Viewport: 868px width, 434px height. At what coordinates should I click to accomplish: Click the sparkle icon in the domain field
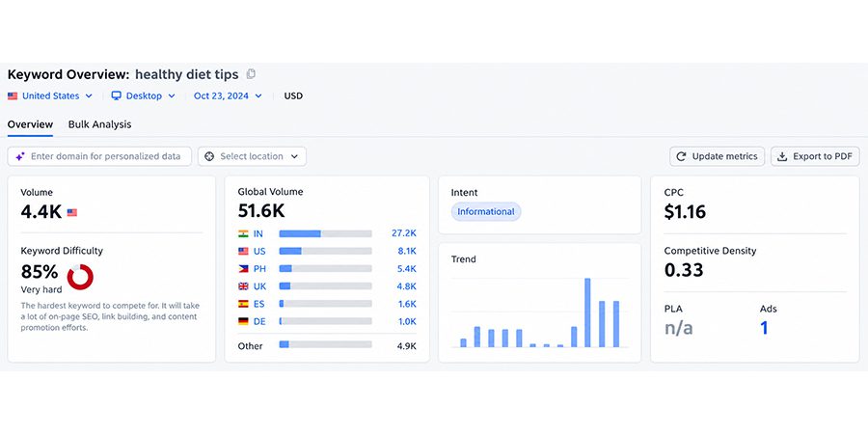tap(20, 156)
